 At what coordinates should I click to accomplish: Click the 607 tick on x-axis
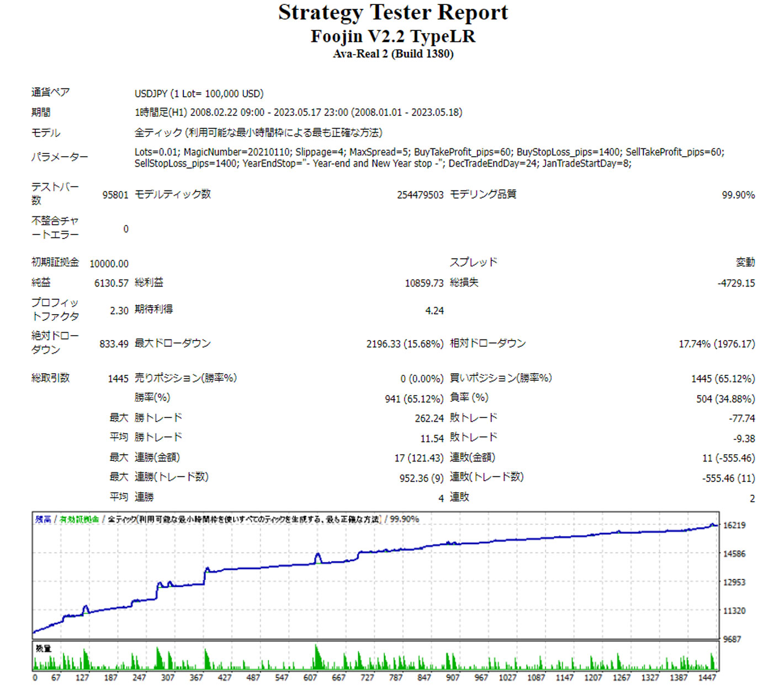coord(310,678)
